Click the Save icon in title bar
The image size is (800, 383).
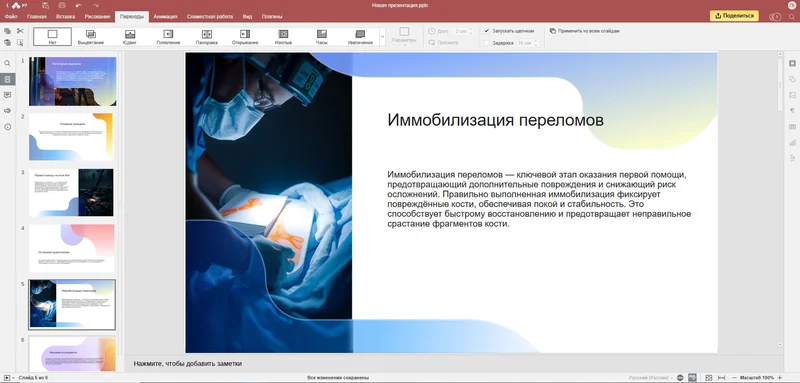(x=45, y=5)
